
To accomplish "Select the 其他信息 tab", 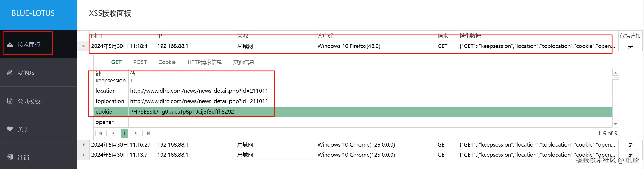I will [x=244, y=62].
